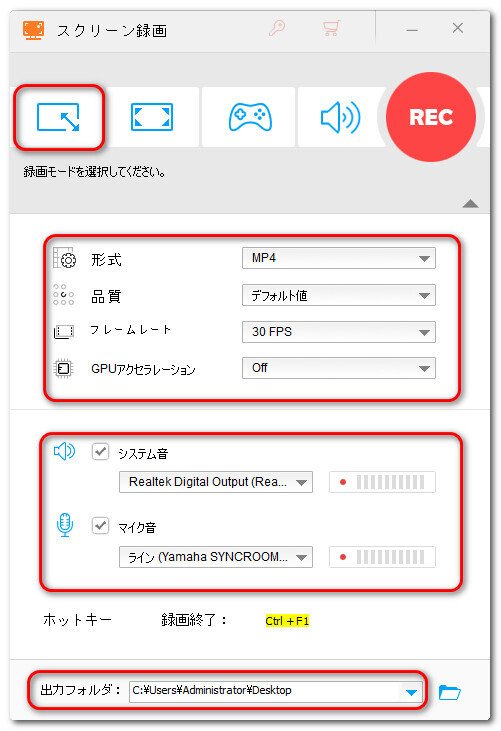Screen dimensions: 501x731
Task: Click the orange app logo icon
Action: click(33, 30)
